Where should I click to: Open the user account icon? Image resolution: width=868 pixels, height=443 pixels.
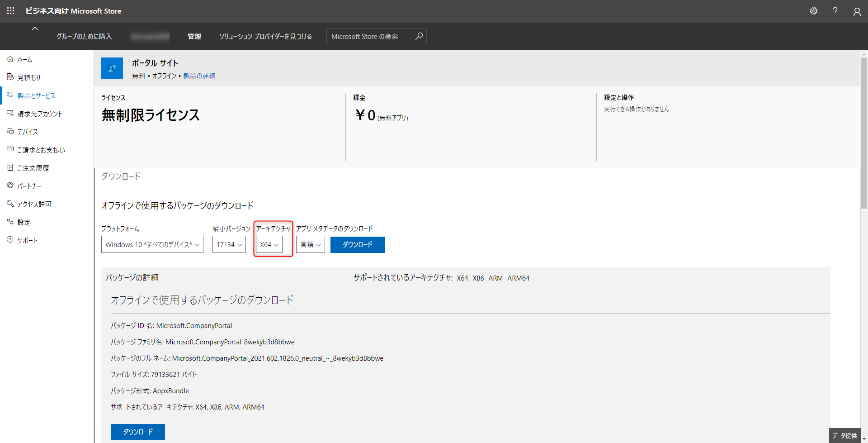[857, 11]
